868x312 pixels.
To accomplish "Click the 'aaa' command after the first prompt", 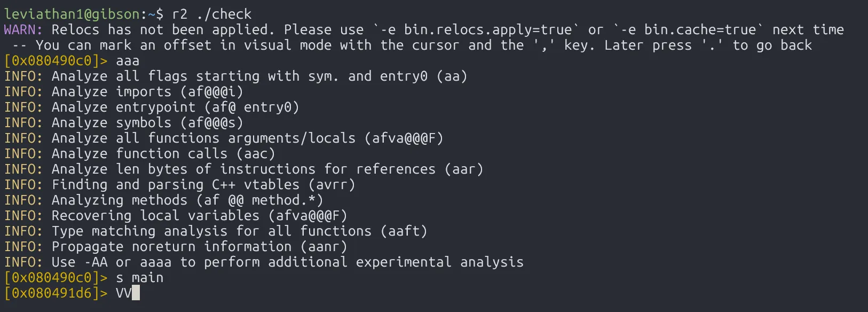I will click(128, 61).
